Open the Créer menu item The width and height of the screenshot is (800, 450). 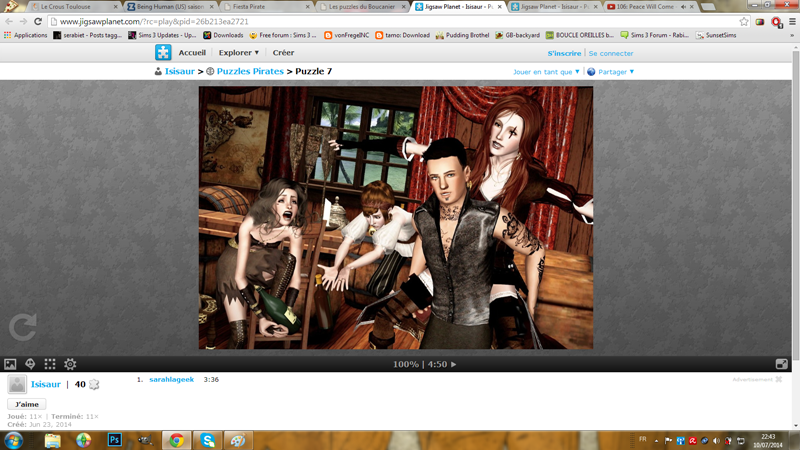[x=283, y=53]
